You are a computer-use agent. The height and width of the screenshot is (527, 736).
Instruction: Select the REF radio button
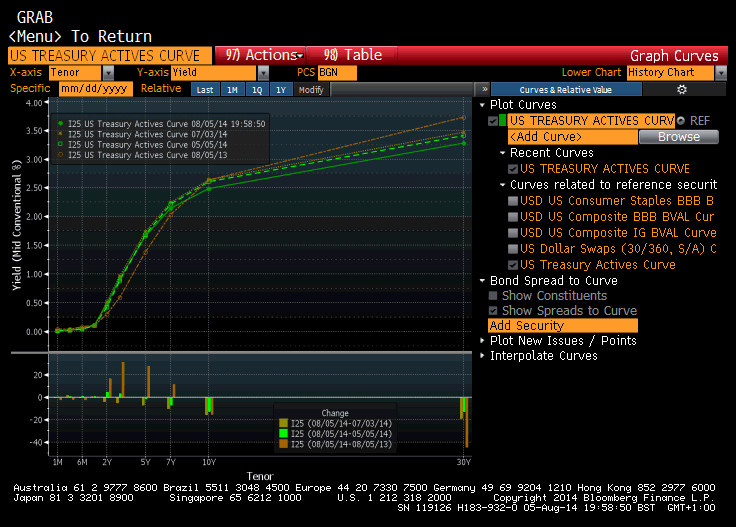[681, 121]
